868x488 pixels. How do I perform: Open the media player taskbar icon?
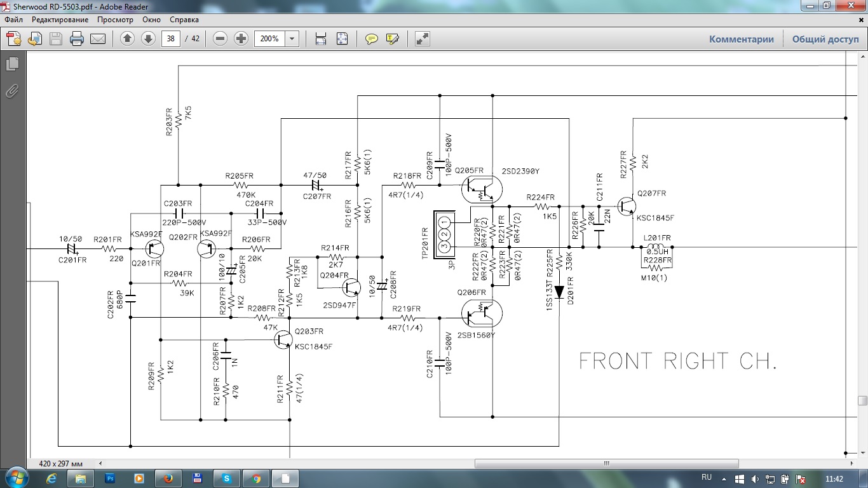[139, 478]
